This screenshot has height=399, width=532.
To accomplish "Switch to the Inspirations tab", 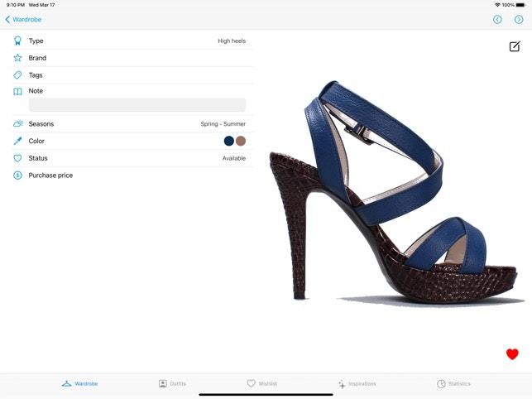I will 357,384.
